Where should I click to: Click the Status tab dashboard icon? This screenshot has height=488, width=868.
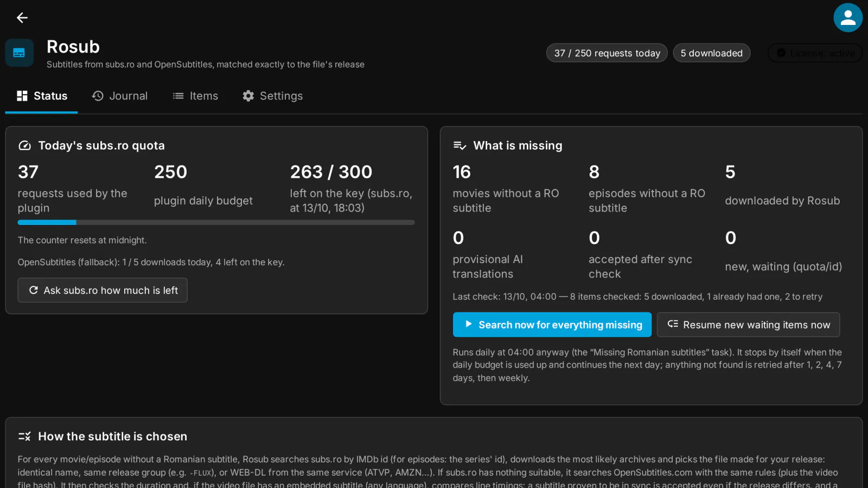[22, 96]
